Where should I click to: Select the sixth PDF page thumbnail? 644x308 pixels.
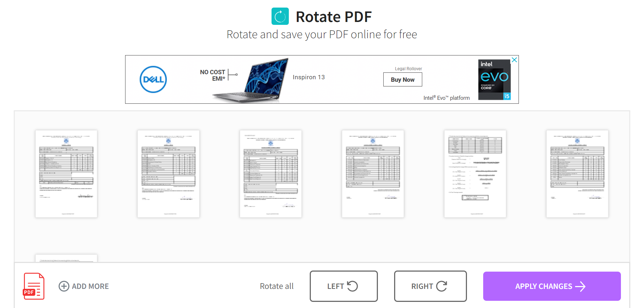point(577,174)
